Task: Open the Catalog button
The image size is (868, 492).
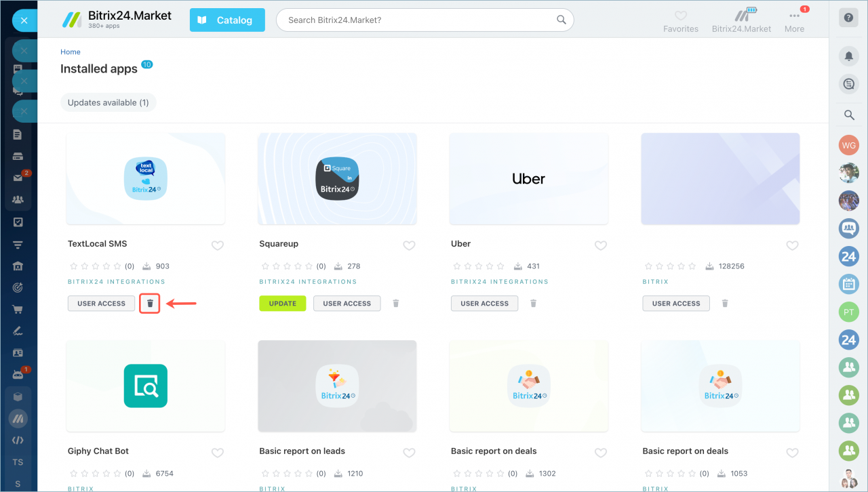Action: pos(228,20)
